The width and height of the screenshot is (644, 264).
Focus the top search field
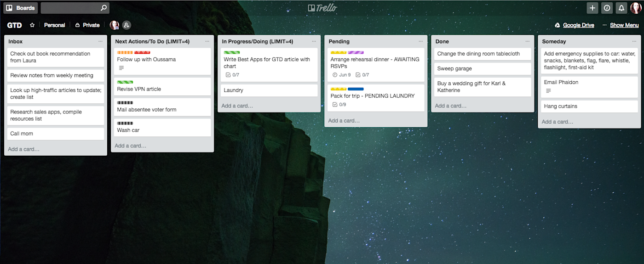pos(75,8)
